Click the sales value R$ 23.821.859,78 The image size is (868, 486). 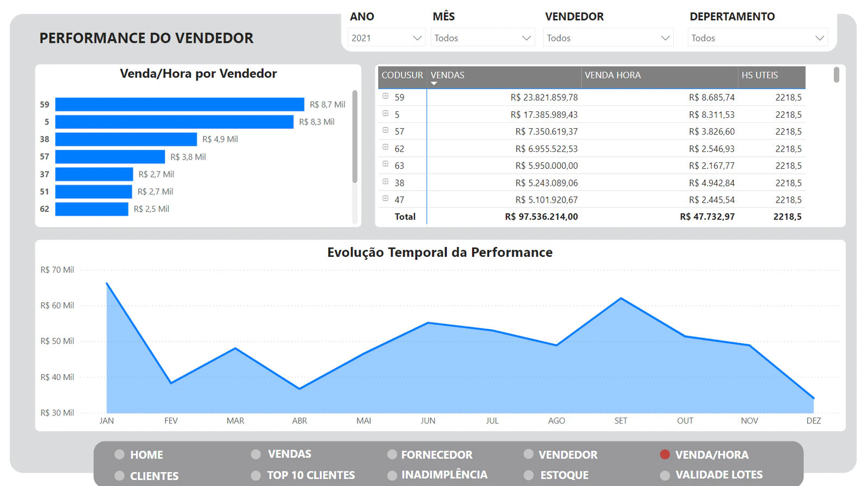tap(544, 98)
